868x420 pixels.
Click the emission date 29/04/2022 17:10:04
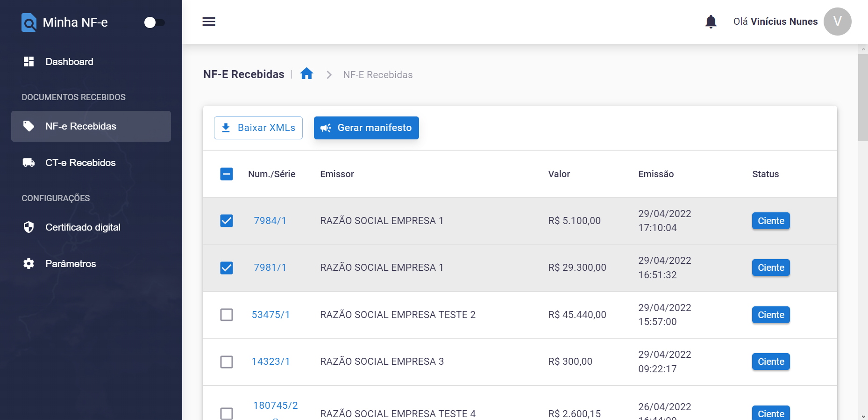click(x=665, y=221)
